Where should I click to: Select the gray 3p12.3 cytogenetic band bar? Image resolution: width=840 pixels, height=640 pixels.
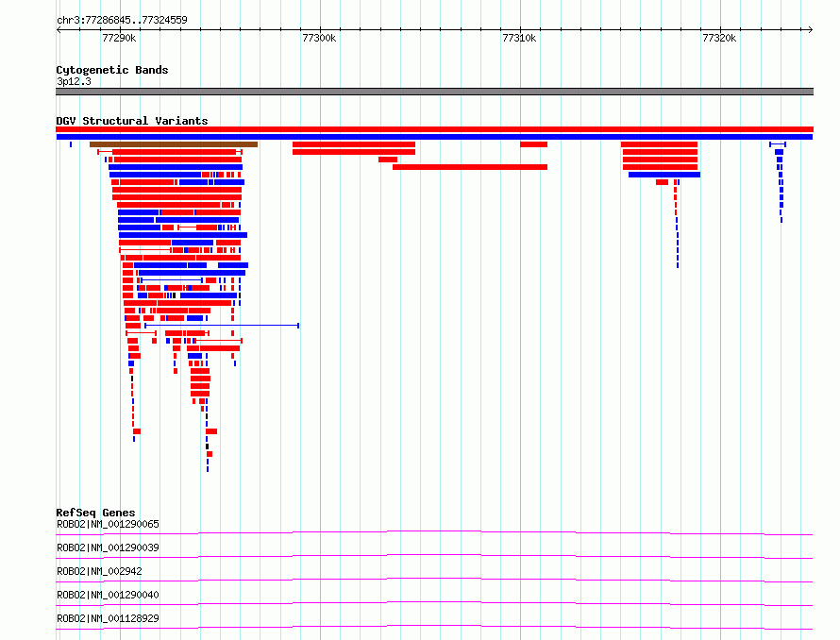point(434,92)
